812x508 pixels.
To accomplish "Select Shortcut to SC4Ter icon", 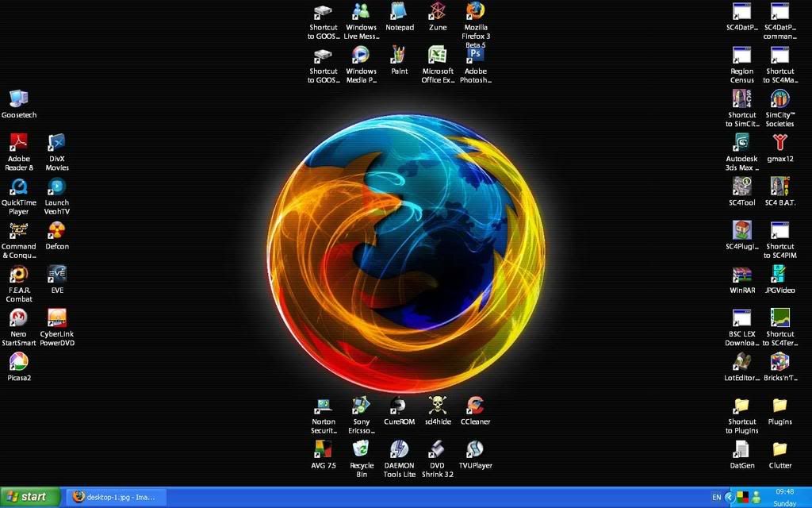I will [780, 317].
